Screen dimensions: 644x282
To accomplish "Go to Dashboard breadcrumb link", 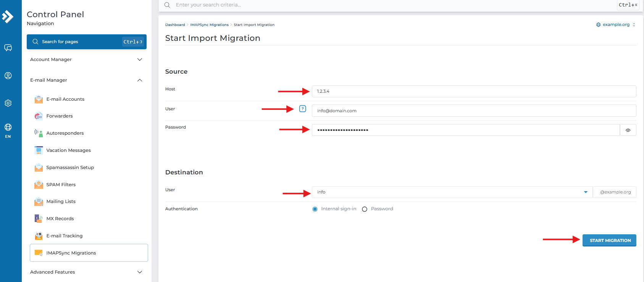I will [175, 25].
